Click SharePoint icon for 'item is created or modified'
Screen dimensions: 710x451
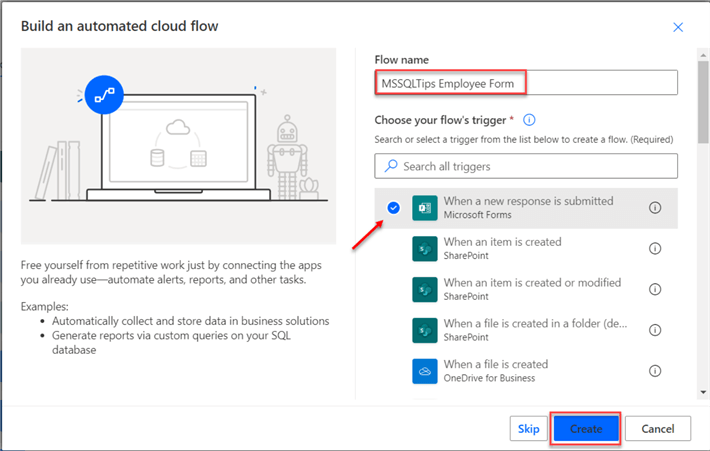(425, 289)
